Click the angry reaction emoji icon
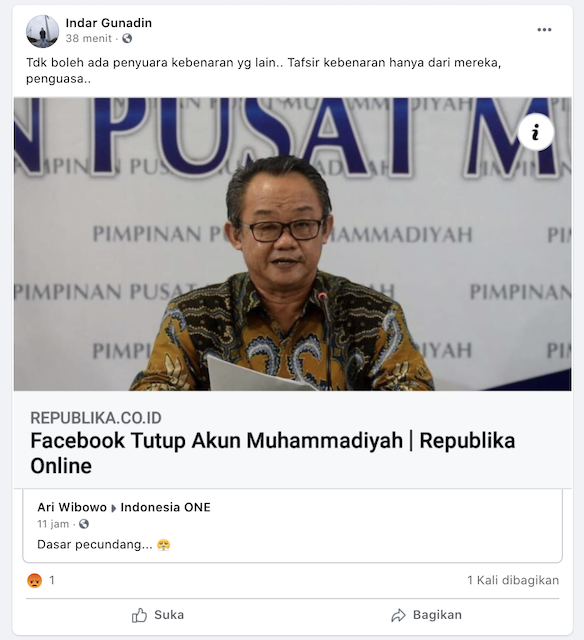The image size is (584, 640). coord(34,580)
